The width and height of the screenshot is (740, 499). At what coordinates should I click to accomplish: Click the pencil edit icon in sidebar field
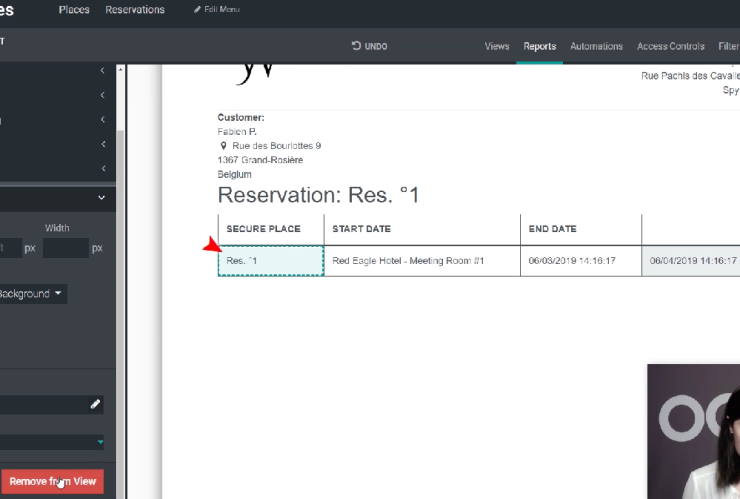point(95,404)
